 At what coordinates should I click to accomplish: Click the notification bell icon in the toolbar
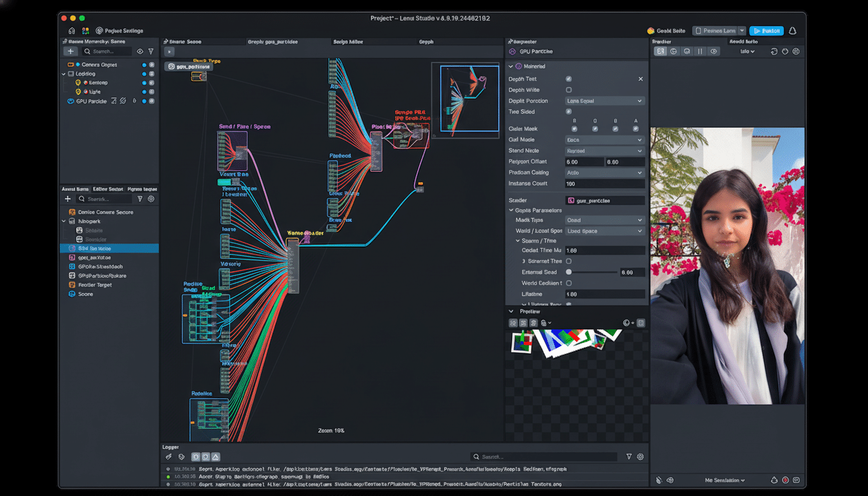point(792,30)
